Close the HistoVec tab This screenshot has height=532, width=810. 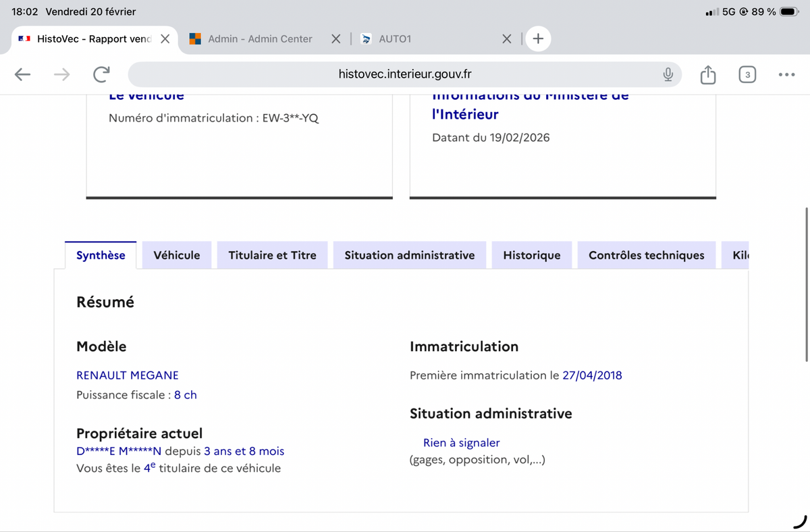[x=165, y=38]
